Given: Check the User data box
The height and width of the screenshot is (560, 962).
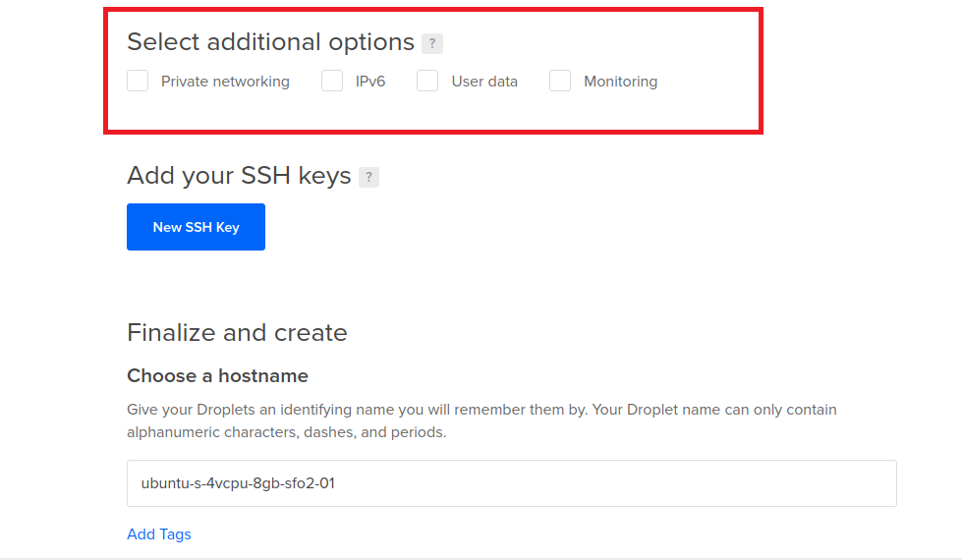Looking at the screenshot, I should click(427, 82).
